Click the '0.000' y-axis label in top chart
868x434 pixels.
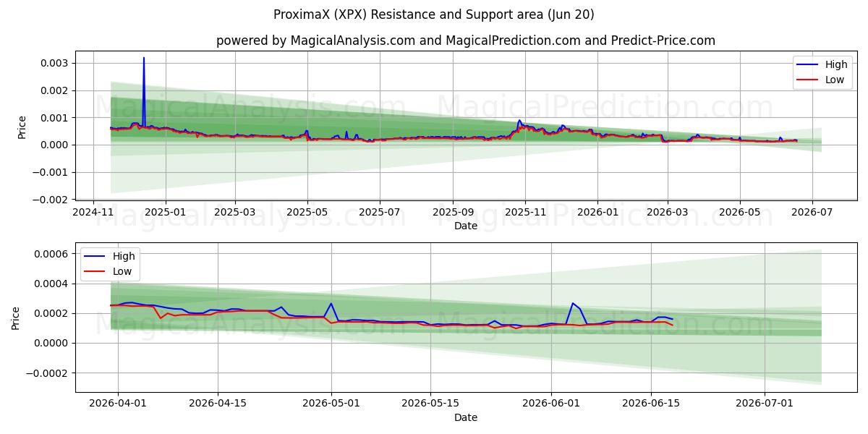56,145
